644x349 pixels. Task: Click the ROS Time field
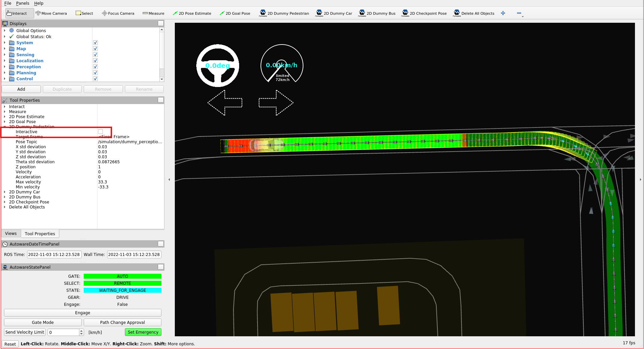(54, 254)
